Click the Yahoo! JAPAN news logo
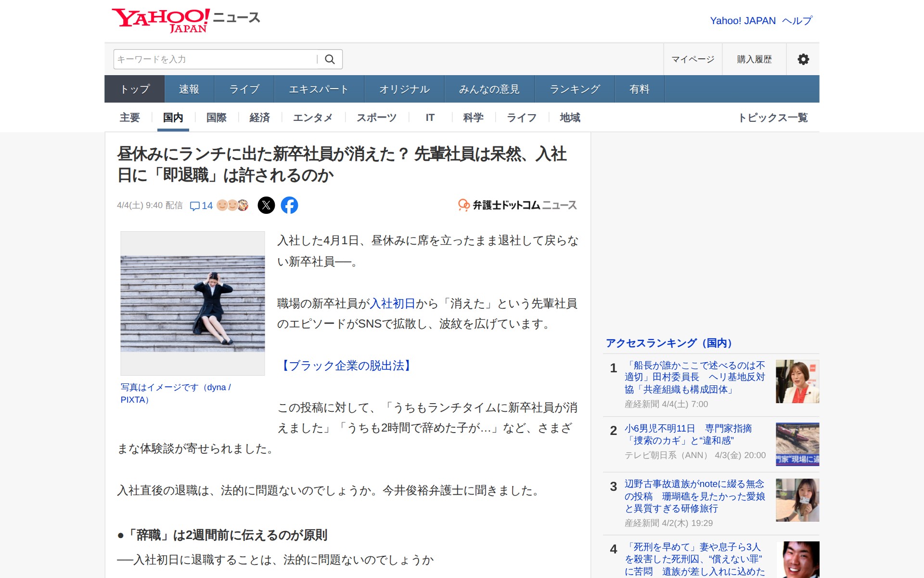 pyautogui.click(x=185, y=19)
